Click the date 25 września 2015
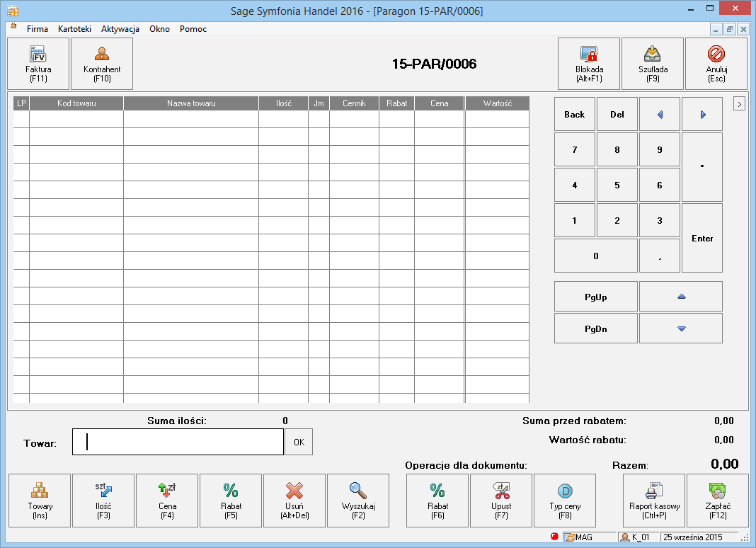 pyautogui.click(x=693, y=537)
